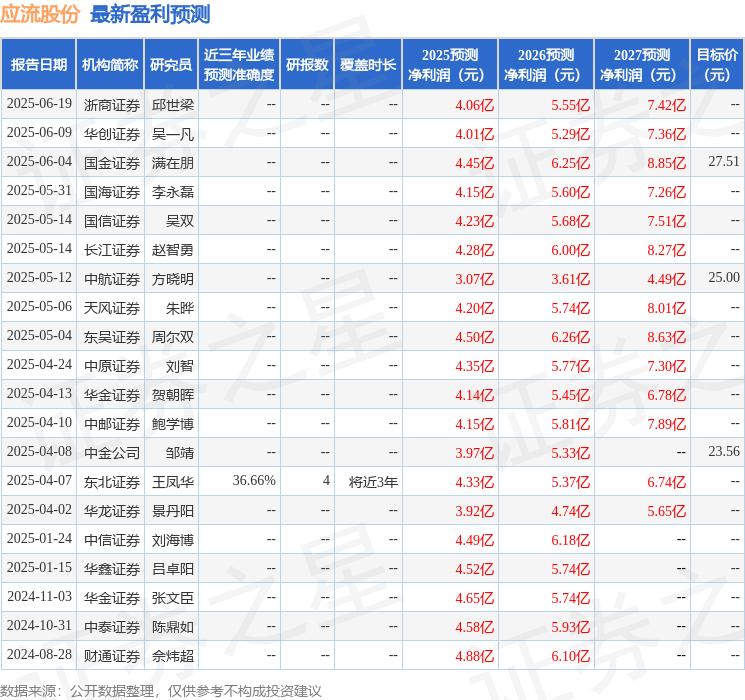Select 东吴证券 institution cell
Image resolution: width=745 pixels, height=700 pixels.
tap(112, 337)
